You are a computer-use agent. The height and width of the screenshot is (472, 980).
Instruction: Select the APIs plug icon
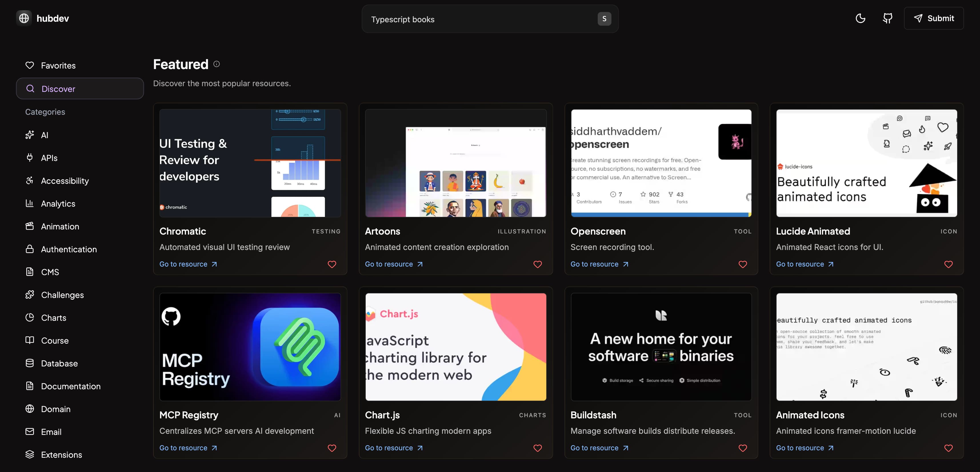(x=30, y=157)
